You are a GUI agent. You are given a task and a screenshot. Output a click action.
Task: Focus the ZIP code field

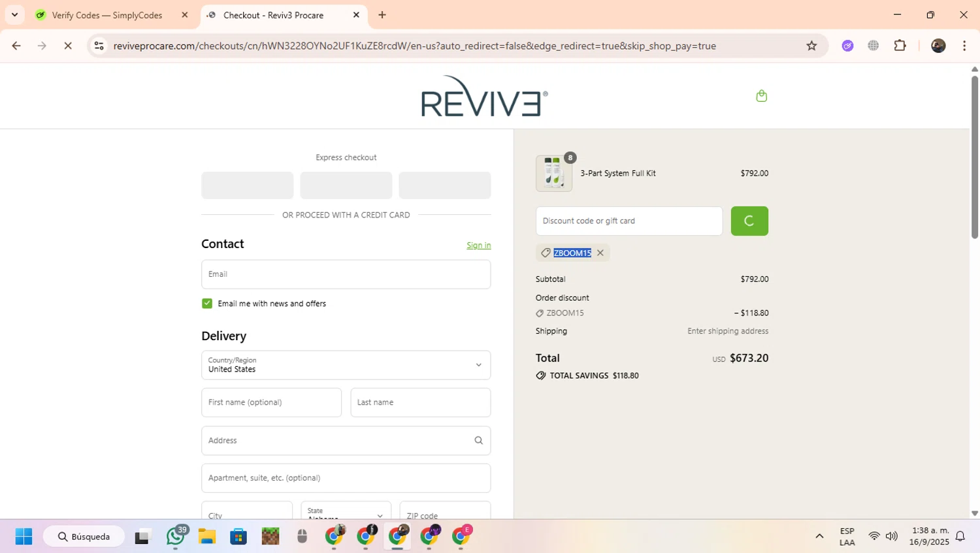pos(445,511)
